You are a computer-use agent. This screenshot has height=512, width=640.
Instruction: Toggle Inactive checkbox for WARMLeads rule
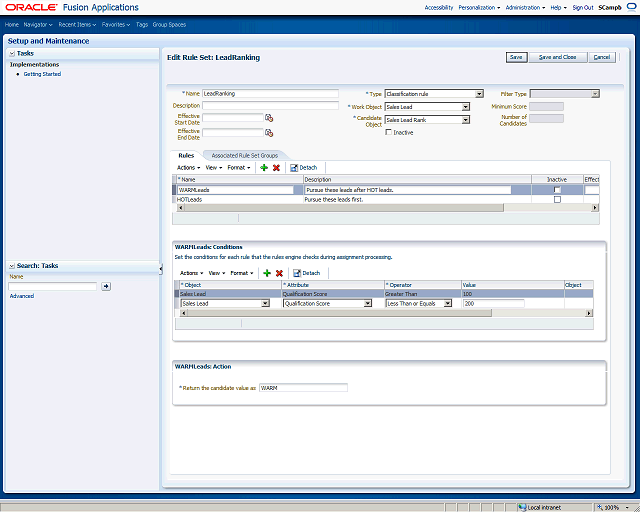coord(557,190)
